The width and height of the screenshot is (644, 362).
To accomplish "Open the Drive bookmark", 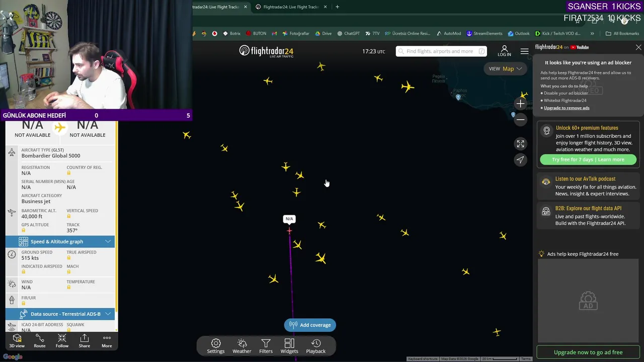I will pos(323,34).
